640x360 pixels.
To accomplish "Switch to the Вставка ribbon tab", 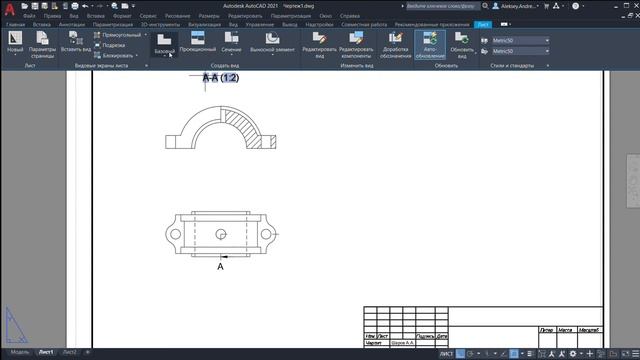I will tap(42, 24).
